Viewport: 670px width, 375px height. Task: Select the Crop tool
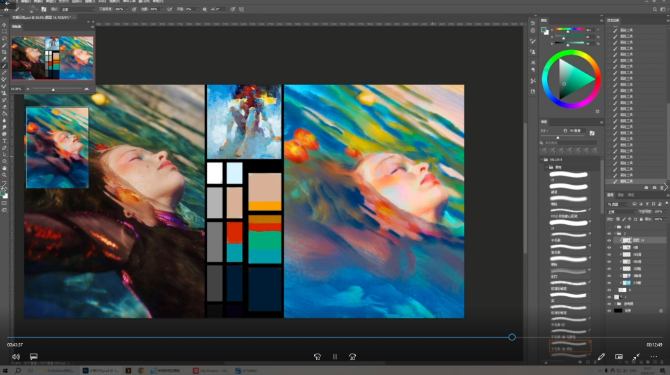click(x=4, y=52)
